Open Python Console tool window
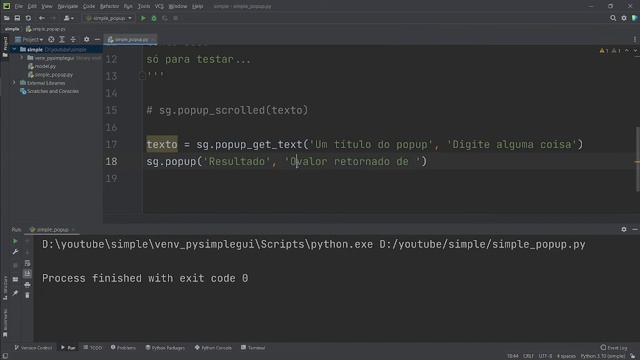This screenshot has width=640, height=360. (x=213, y=348)
